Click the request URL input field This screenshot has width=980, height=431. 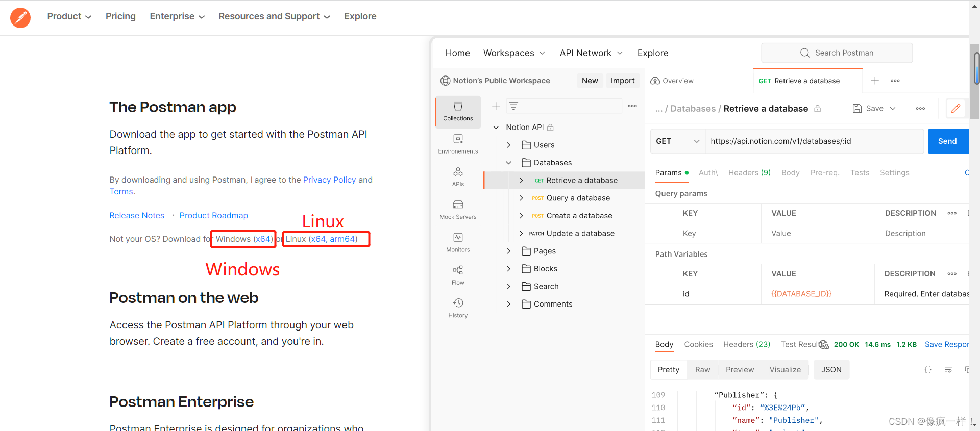click(815, 141)
